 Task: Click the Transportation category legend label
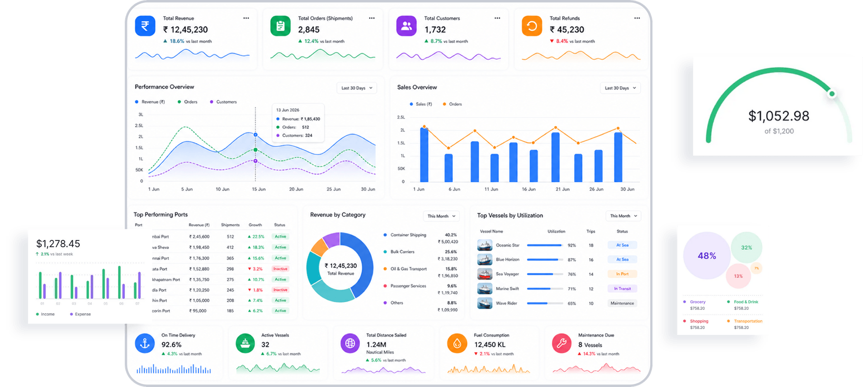tap(748, 321)
